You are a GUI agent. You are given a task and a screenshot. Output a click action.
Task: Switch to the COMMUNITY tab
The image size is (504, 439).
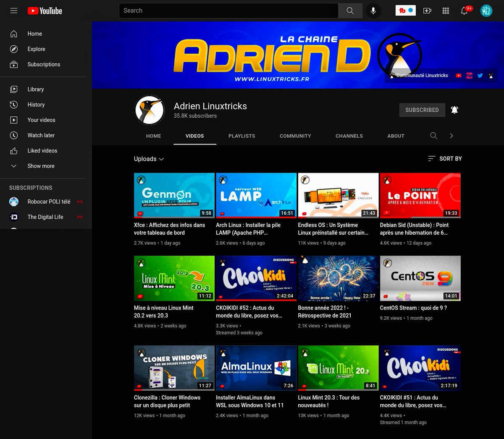tap(295, 136)
